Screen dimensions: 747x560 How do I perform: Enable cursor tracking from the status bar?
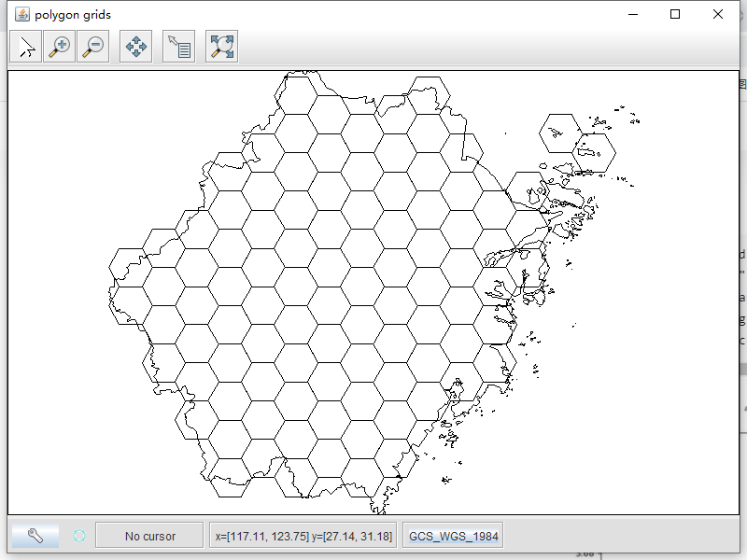(x=149, y=535)
